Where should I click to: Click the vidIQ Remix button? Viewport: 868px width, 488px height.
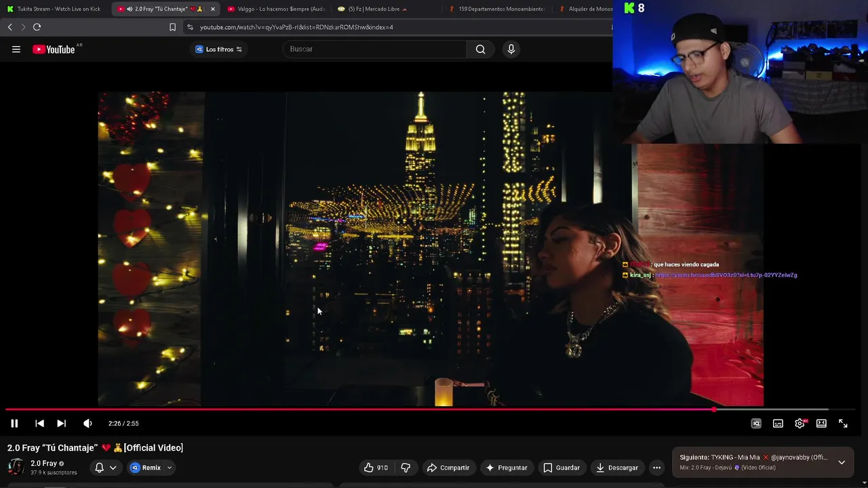(146, 468)
